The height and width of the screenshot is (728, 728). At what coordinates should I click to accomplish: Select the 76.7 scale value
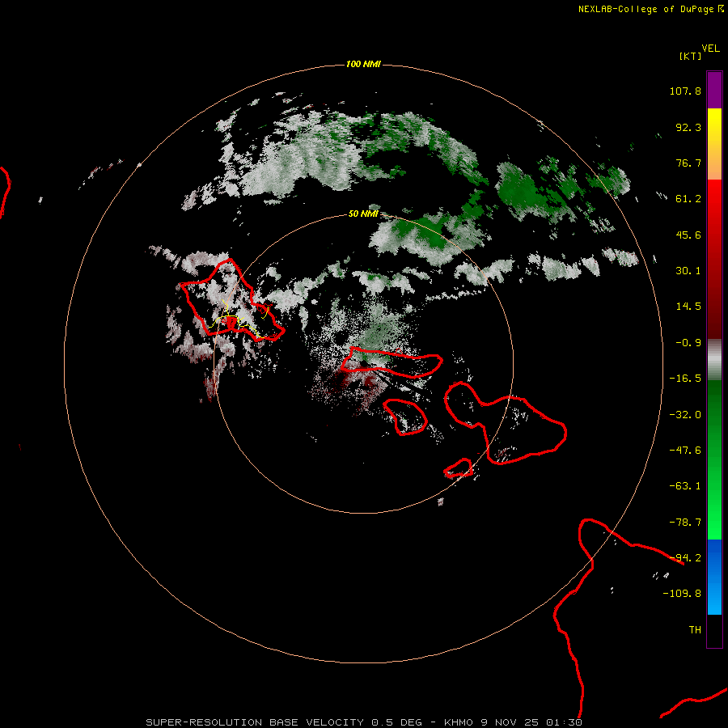pyautogui.click(x=688, y=163)
